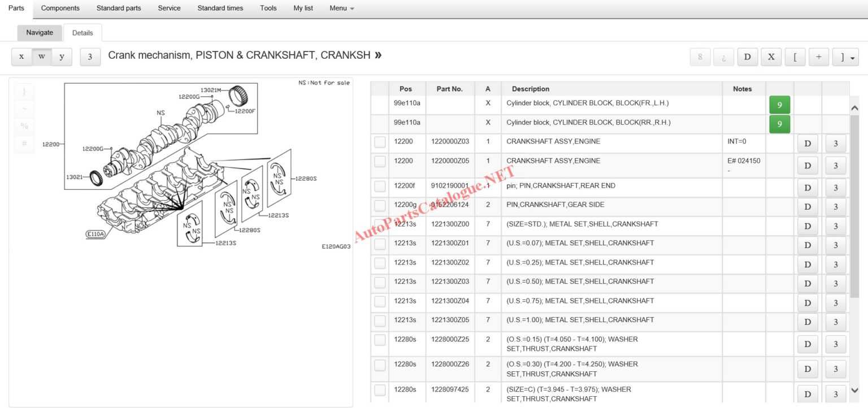Click 'D' icon for part 1220000Z03 row
This screenshot has height=408, width=868.
(807, 144)
